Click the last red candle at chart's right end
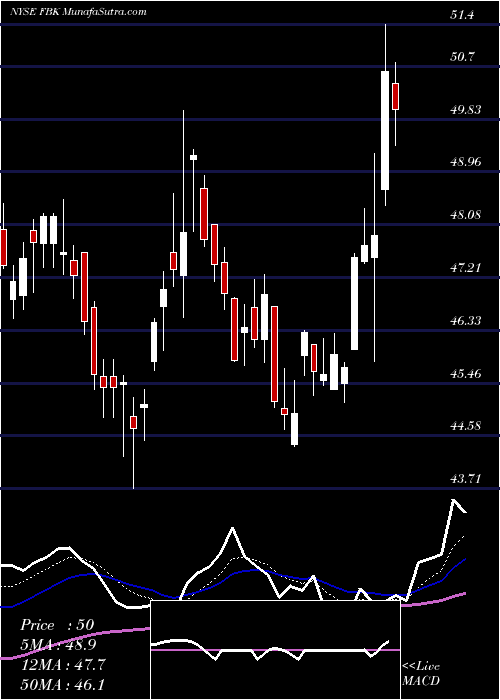Viewport: 500px width, 700px height. [395, 96]
